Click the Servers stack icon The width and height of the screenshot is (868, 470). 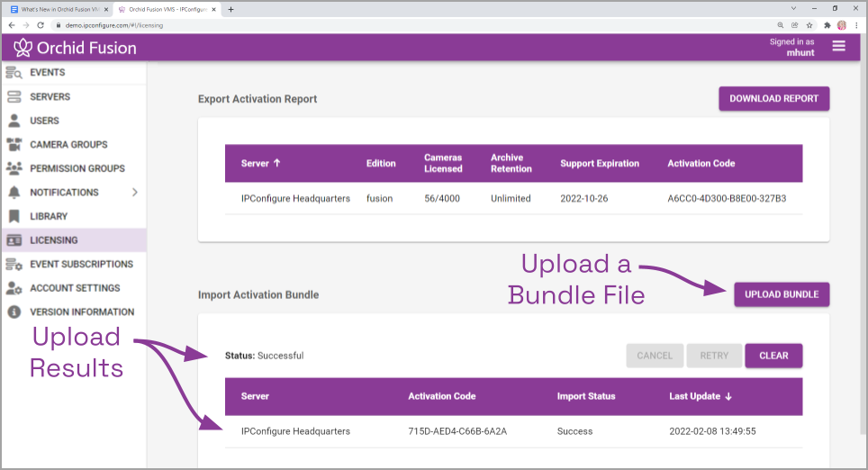point(14,97)
